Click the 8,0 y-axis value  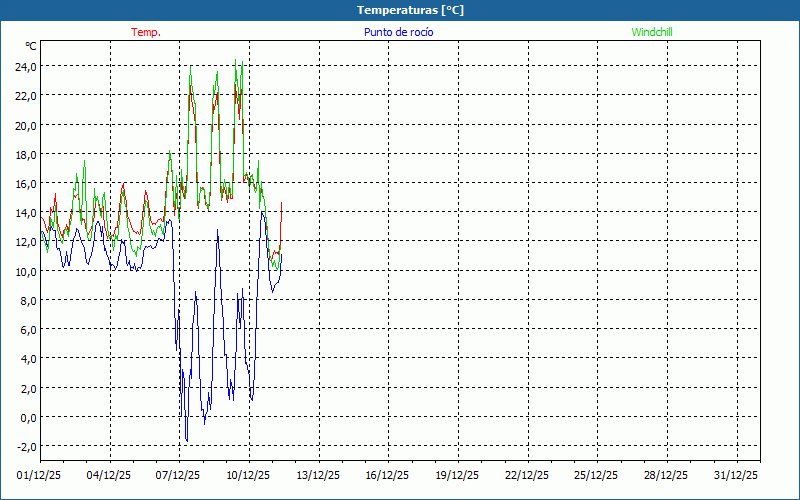[x=28, y=300]
